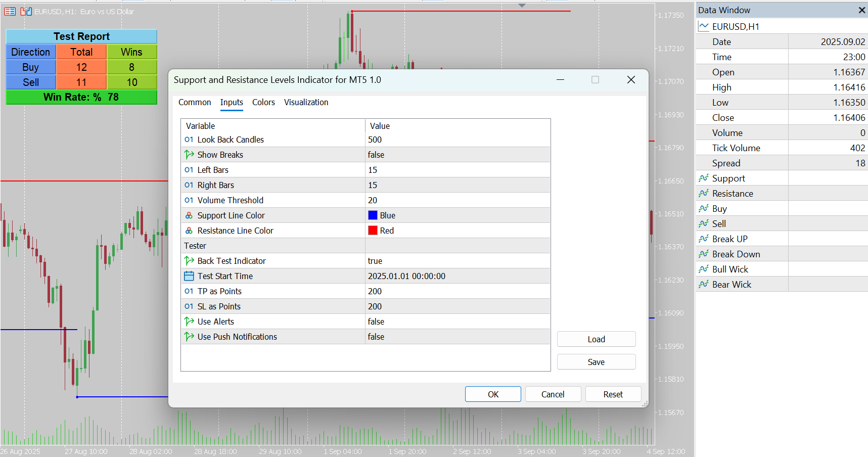Click the Look Back Candles integer icon
868x457 pixels.
coord(189,140)
